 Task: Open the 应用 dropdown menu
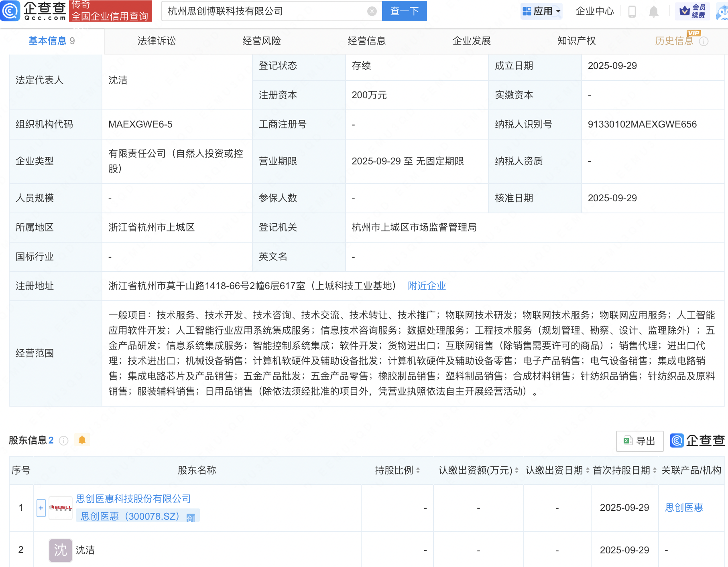[541, 11]
